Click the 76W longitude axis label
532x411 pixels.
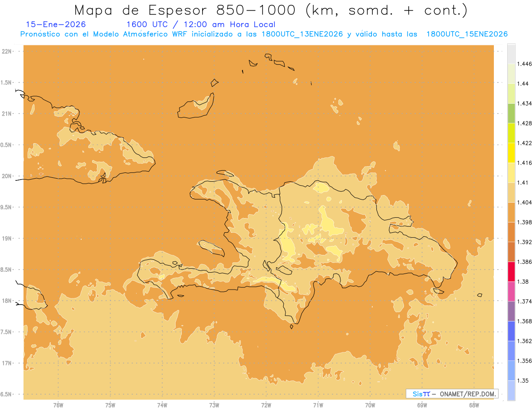tap(58, 405)
